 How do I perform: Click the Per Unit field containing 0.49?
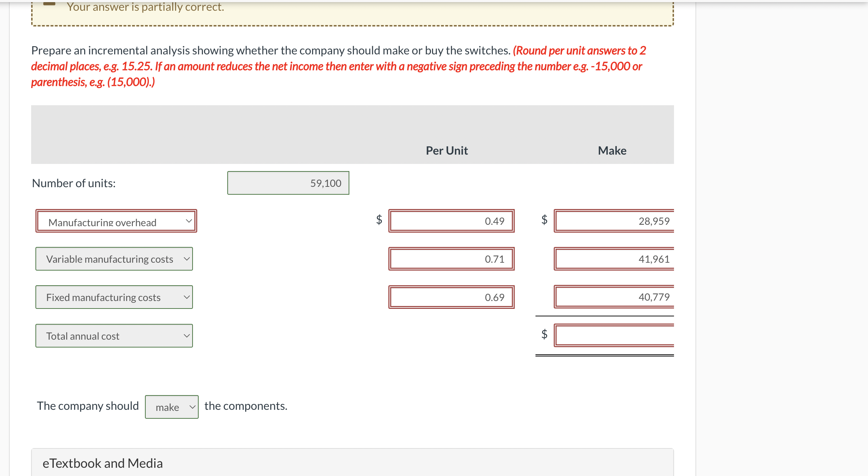(x=451, y=221)
